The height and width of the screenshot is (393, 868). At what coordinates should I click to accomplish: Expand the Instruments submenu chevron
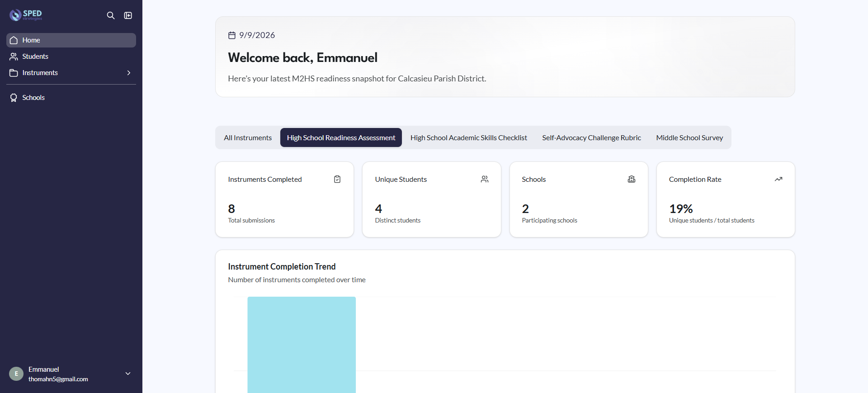129,73
